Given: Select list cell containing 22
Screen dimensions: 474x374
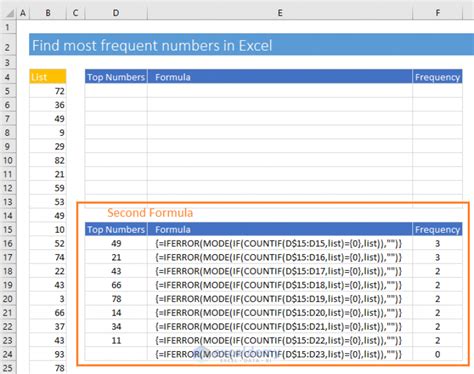Looking at the screenshot, I should click(x=48, y=271).
